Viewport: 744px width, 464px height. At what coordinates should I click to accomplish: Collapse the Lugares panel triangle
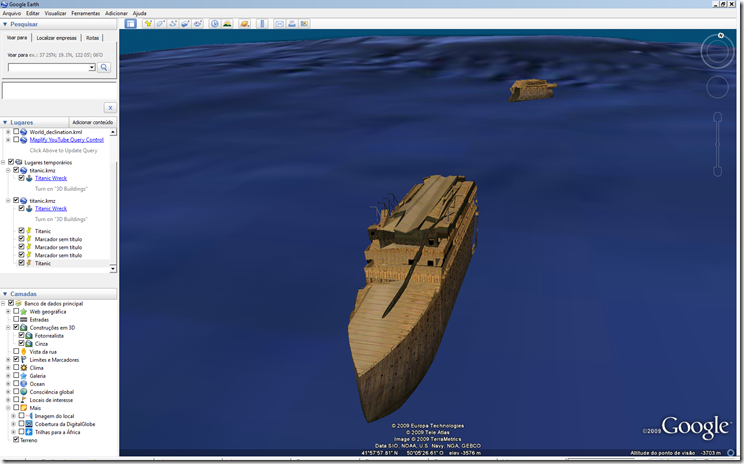[5, 122]
